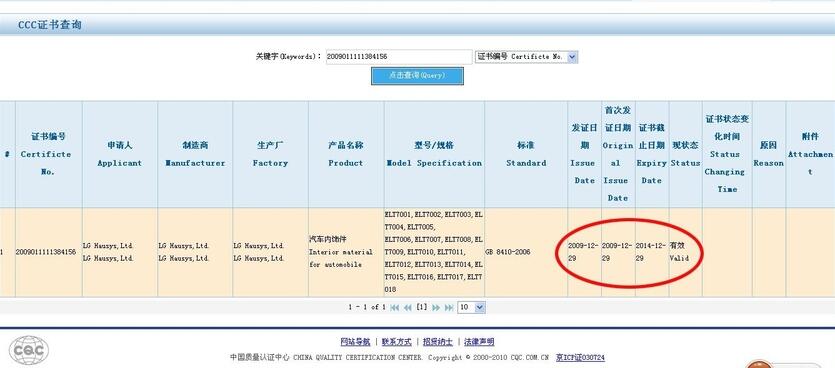Viewport: 835px width, 368px height.
Task: Open the Certificate No. search type dropdown
Action: 526,56
